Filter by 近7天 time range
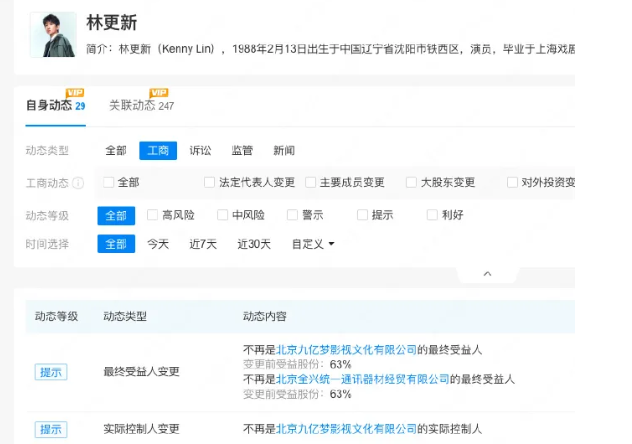The width and height of the screenshot is (632, 444). (203, 244)
